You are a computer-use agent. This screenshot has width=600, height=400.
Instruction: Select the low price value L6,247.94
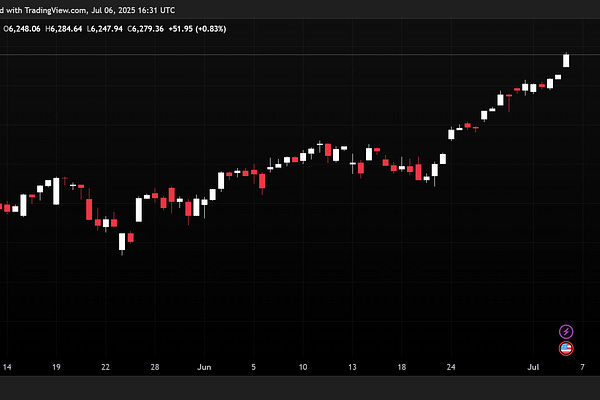tap(104, 29)
